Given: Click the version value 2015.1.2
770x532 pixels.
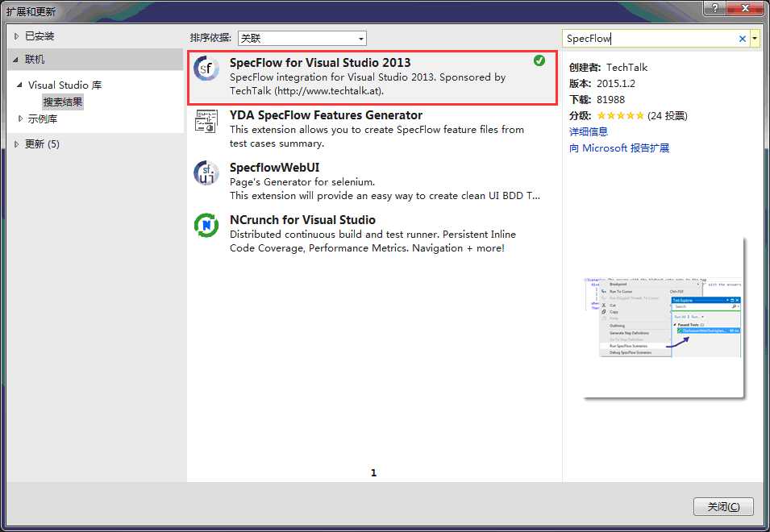Looking at the screenshot, I should [616, 84].
